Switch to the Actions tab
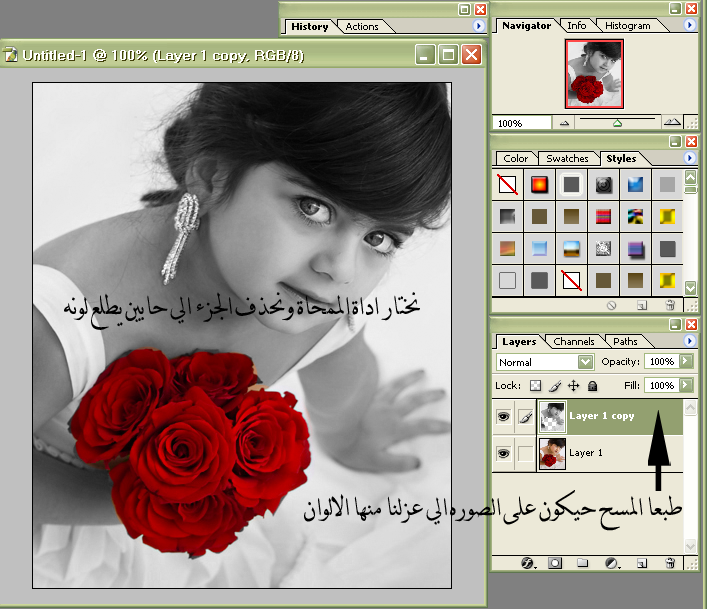 pos(362,26)
